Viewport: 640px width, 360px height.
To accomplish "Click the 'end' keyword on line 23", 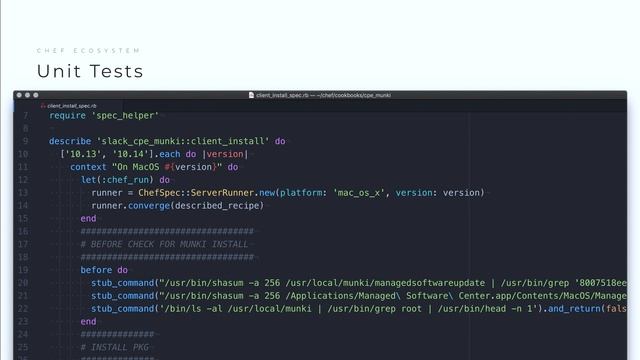I will (88, 322).
